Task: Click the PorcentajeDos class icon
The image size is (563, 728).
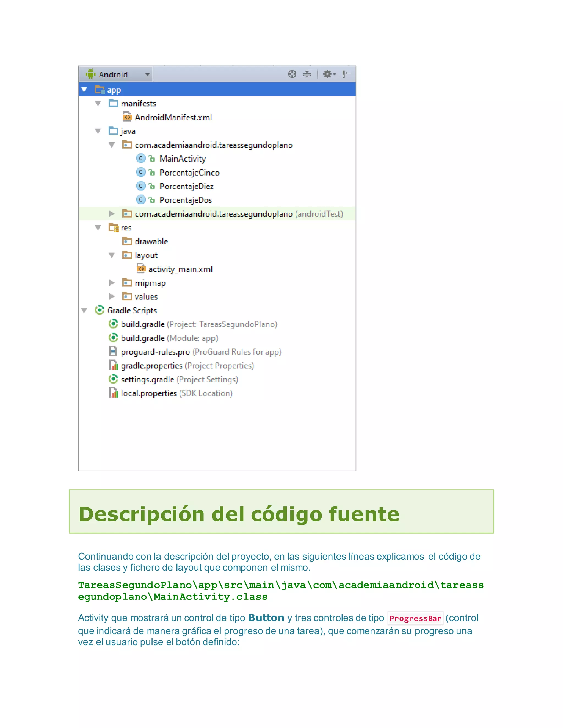Action: point(141,200)
